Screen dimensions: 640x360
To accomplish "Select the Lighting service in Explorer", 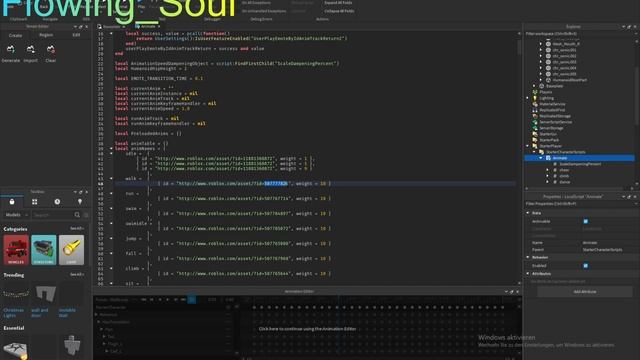I will pos(547,98).
